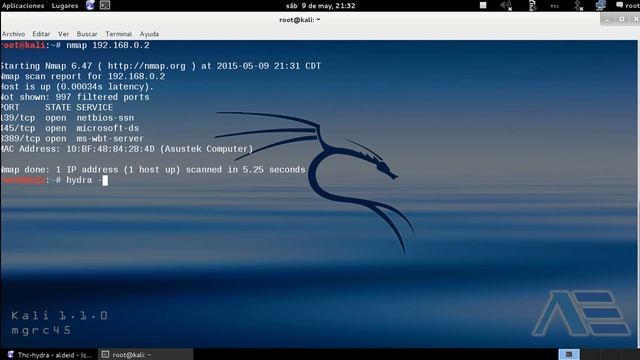This screenshot has height=360, width=640.
Task: Maximize the root@kali terminal window
Action: point(622,19)
